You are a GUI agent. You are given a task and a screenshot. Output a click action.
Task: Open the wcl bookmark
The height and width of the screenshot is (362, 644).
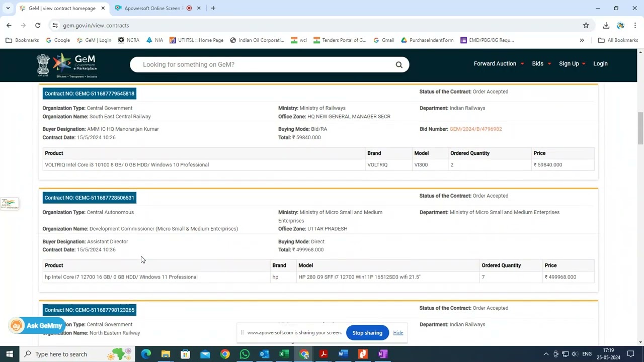[299, 40]
